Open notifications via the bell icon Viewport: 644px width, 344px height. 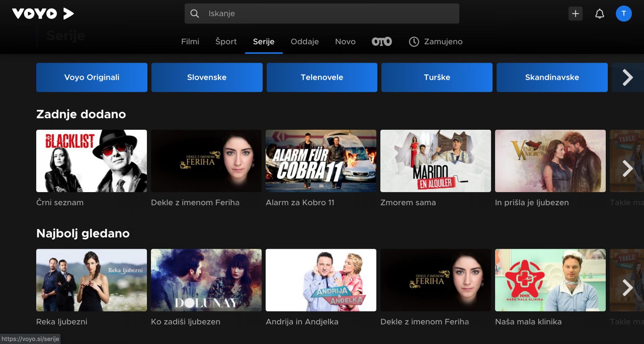coord(600,13)
